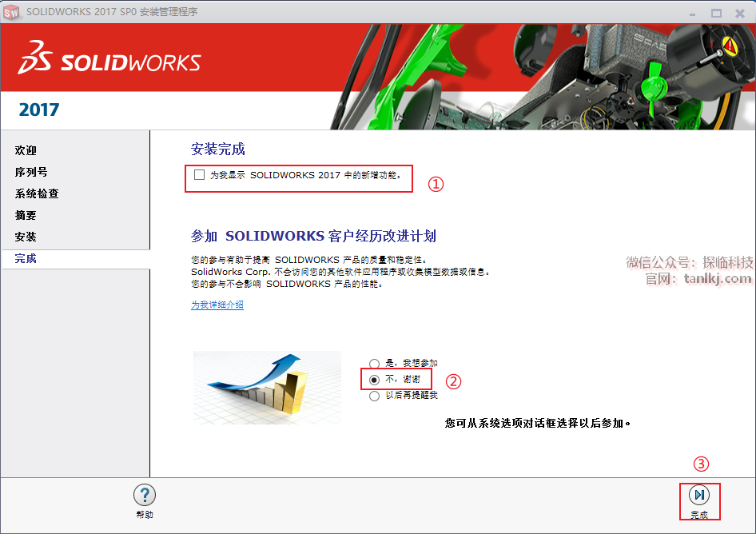The image size is (756, 534).
Task: Click the 2017 version label
Action: pyautogui.click(x=39, y=110)
